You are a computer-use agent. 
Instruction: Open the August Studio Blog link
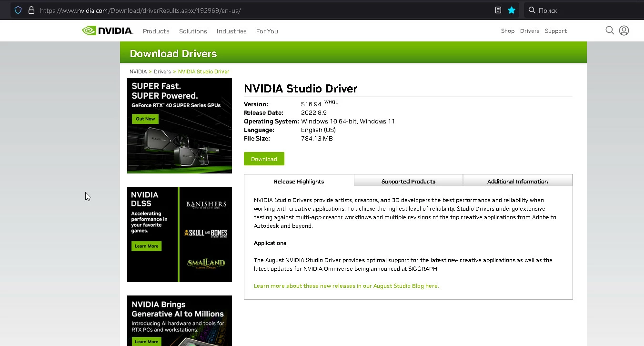[x=346, y=286]
